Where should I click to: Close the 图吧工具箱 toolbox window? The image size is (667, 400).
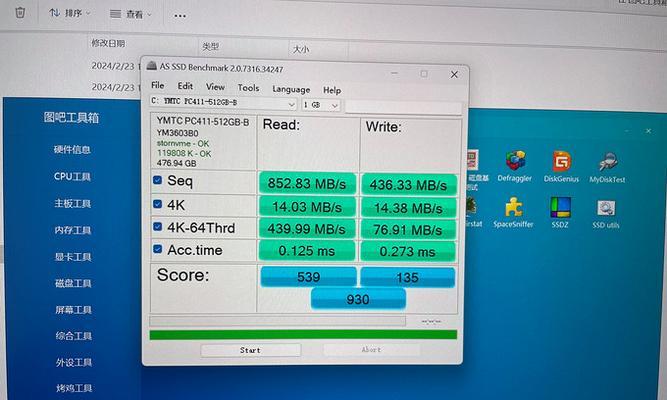tap(648, 131)
